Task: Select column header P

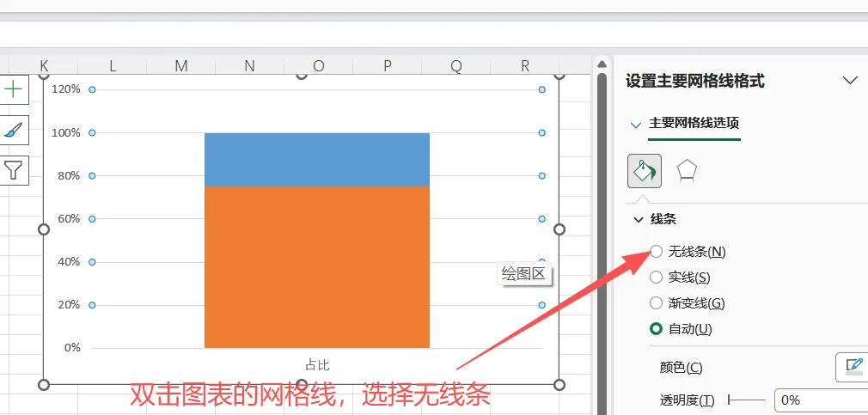Action: (x=388, y=66)
